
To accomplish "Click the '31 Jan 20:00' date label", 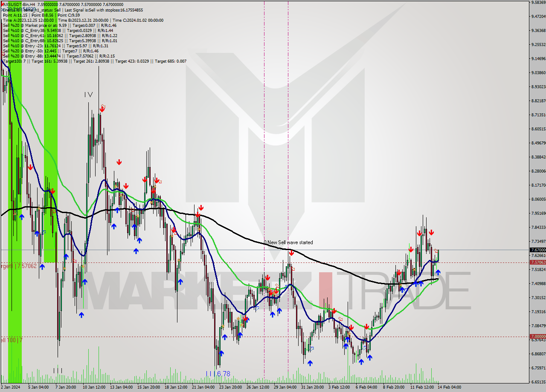I will point(313,387).
